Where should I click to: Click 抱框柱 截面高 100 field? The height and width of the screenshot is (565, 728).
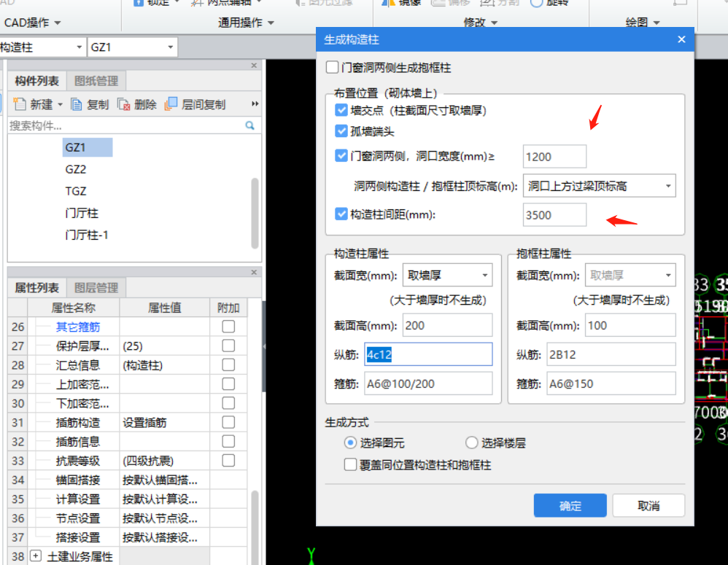(630, 325)
